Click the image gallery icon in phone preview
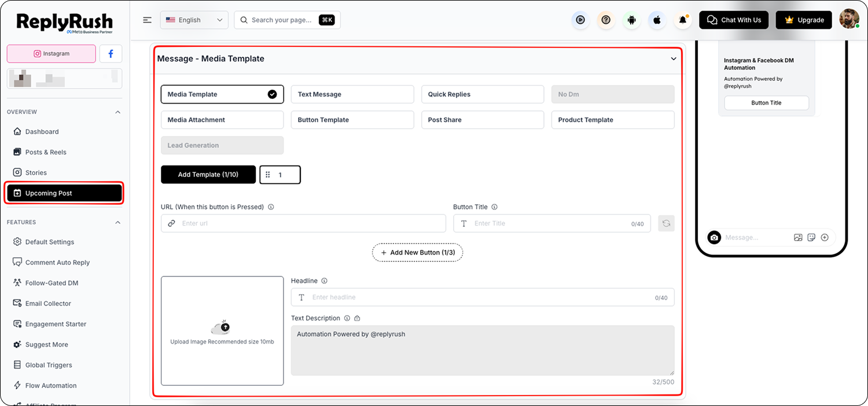The image size is (868, 406). click(798, 237)
